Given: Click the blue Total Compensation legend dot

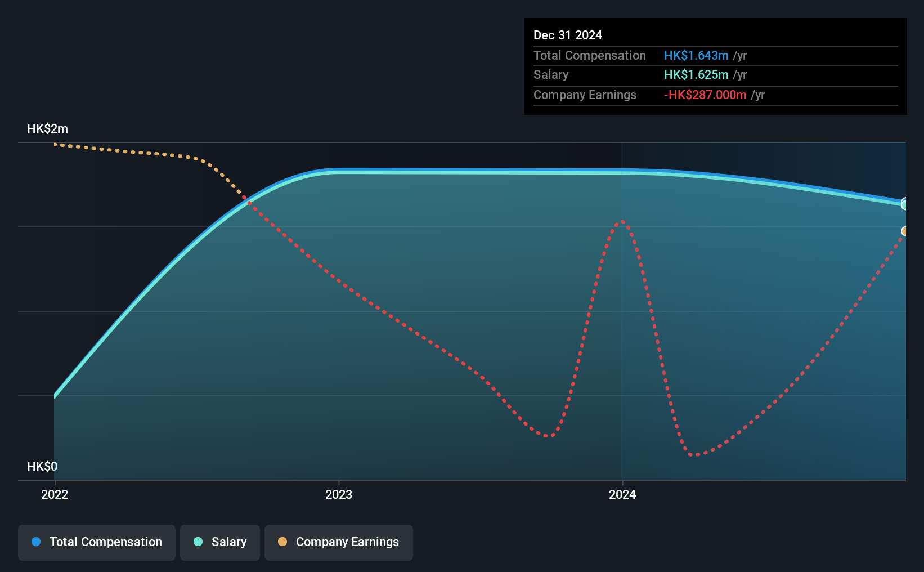Looking at the screenshot, I should [x=36, y=542].
